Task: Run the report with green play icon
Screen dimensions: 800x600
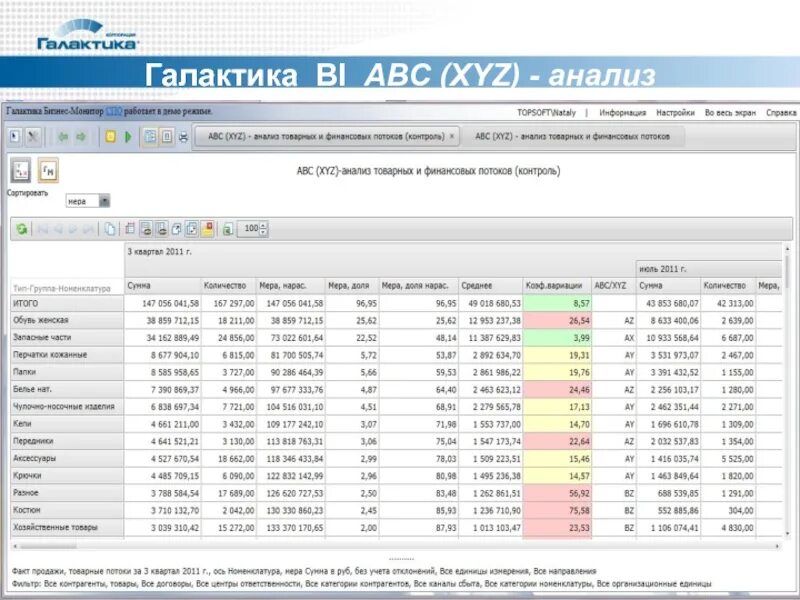Action: click(128, 137)
